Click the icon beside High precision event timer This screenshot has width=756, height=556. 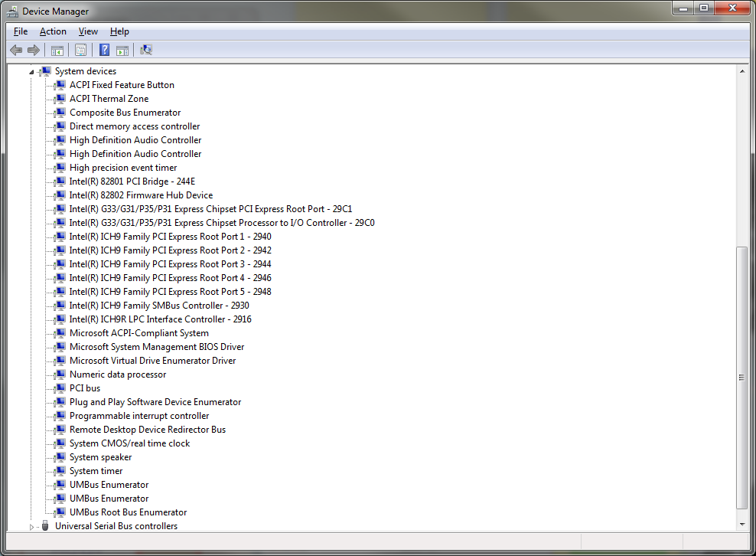[x=60, y=168]
